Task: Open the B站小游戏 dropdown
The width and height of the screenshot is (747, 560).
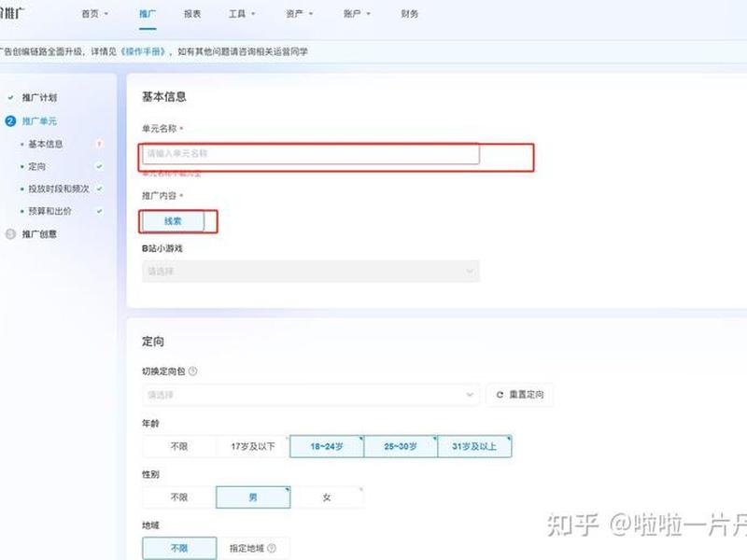Action: (311, 271)
